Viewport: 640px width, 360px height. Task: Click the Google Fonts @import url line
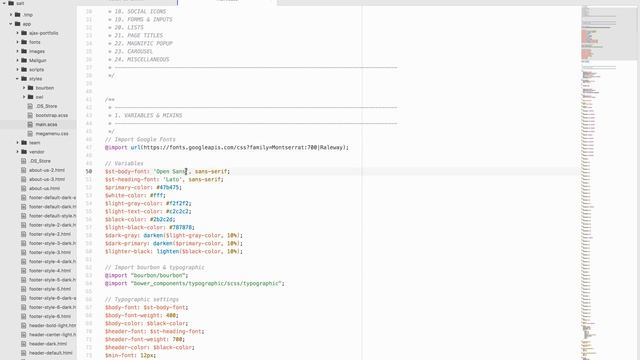pyautogui.click(x=227, y=147)
